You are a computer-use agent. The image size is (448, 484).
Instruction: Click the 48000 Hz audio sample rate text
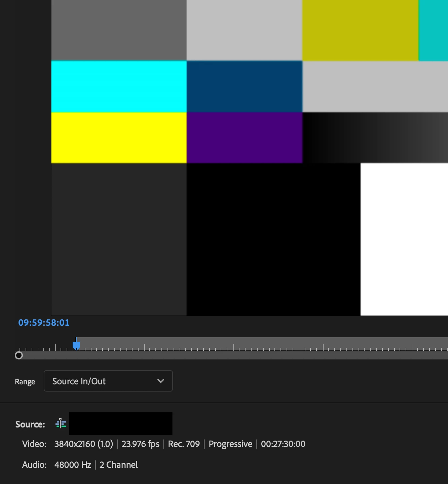pyautogui.click(x=73, y=465)
